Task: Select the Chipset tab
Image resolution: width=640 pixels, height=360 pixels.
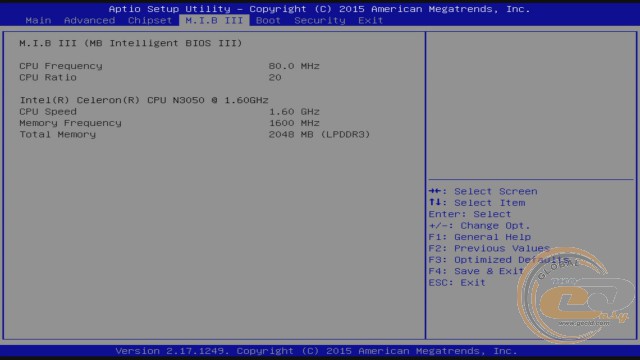Action: pyautogui.click(x=150, y=20)
